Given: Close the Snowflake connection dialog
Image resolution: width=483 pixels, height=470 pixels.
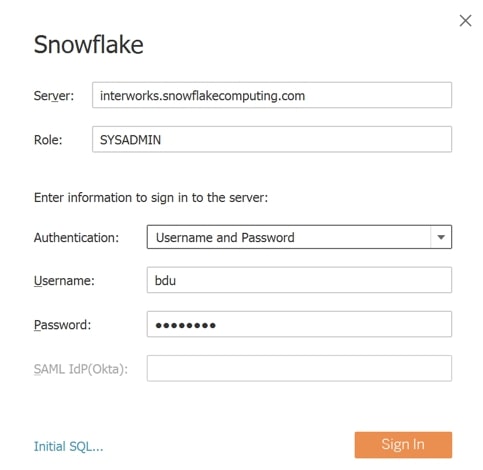Looking at the screenshot, I should 465,21.
